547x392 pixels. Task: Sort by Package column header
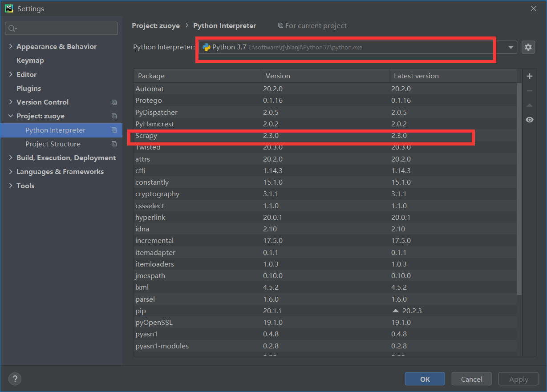point(197,76)
